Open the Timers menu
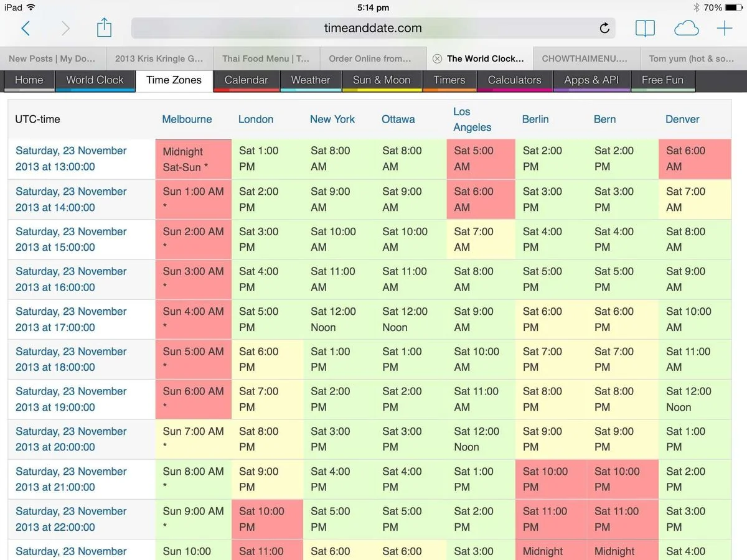The image size is (747, 560). point(449,80)
